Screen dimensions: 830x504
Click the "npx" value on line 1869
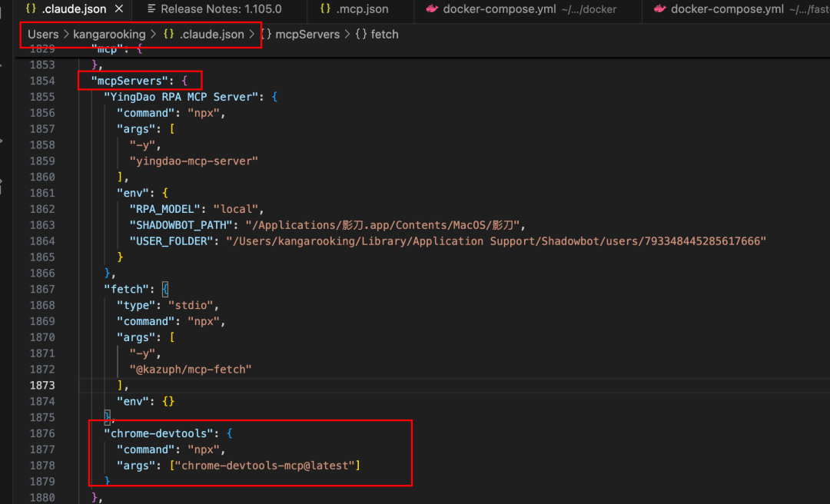(x=204, y=321)
